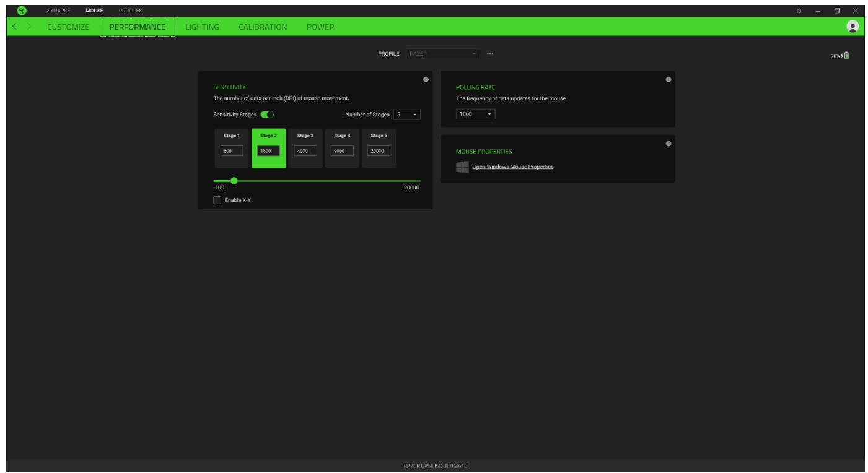Expand the Profile selector dropdown
Screen dimensions: 868x473
[x=444, y=54]
